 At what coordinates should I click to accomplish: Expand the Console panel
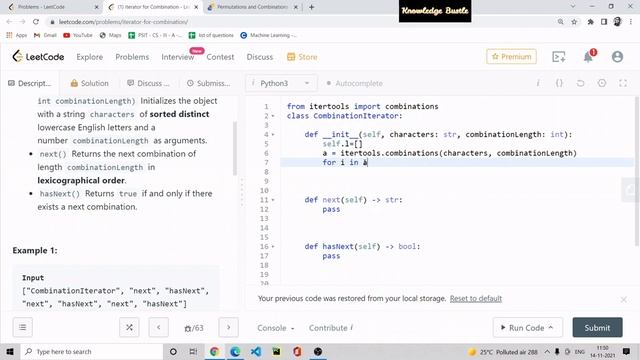(276, 328)
